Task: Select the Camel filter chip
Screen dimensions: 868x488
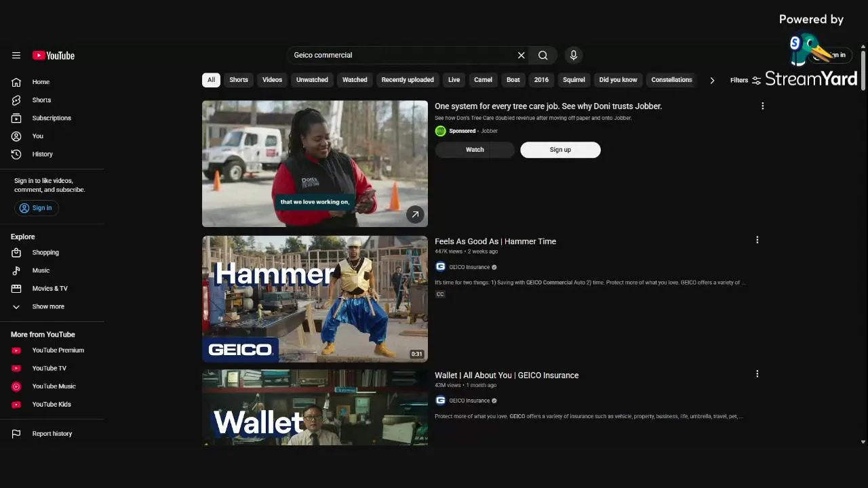Action: [x=483, y=80]
